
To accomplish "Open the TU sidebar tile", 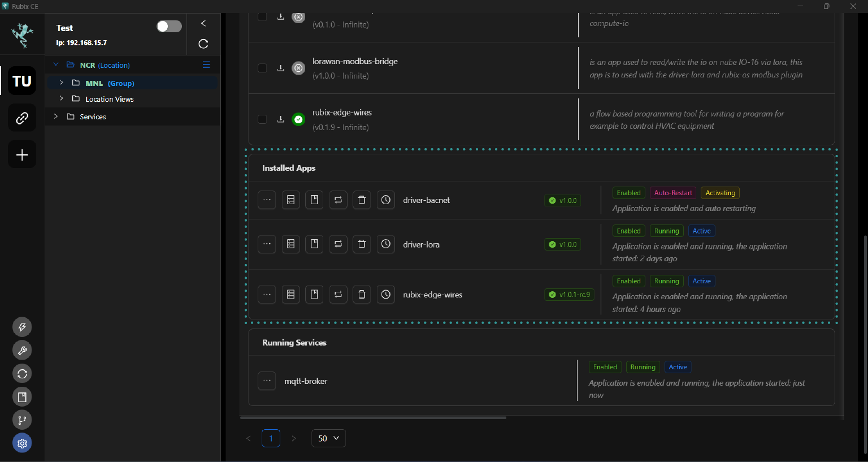I will click(22, 81).
